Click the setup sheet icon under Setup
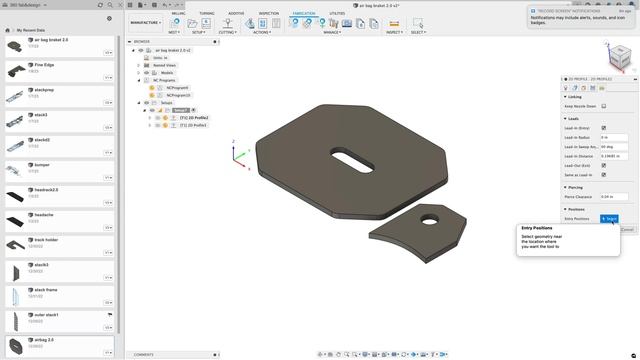The image size is (640, 360). tap(206, 23)
